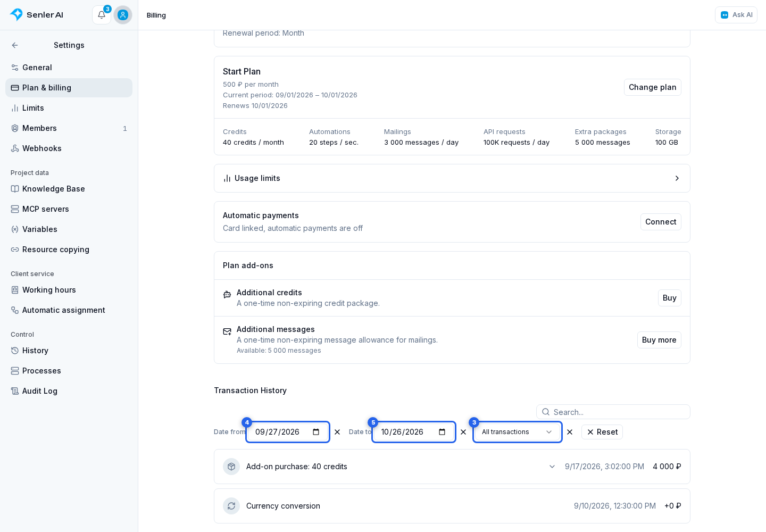Open the notifications bell

101,15
